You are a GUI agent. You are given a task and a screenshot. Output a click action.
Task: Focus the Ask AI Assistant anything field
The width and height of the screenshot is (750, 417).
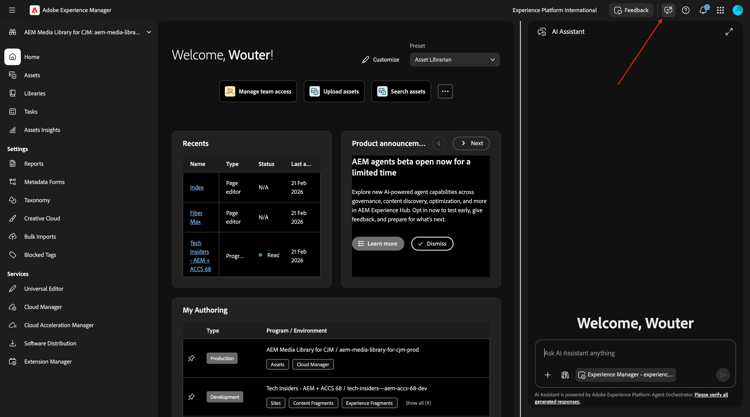tap(635, 353)
